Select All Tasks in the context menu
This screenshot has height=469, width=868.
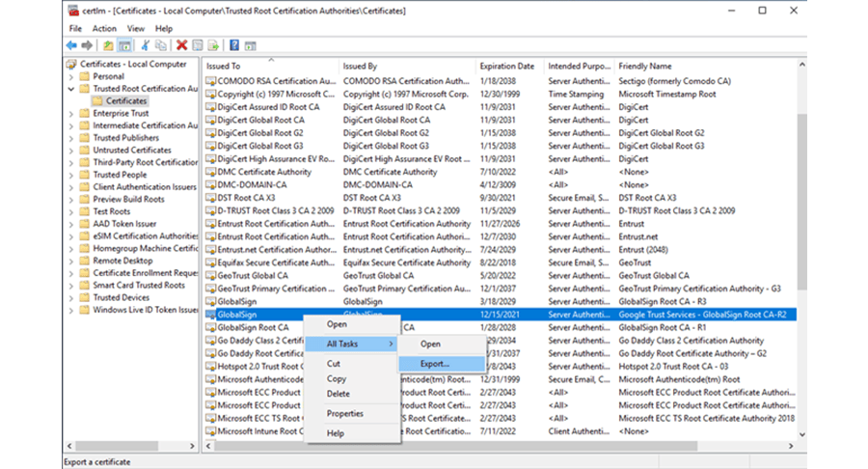[x=352, y=344]
